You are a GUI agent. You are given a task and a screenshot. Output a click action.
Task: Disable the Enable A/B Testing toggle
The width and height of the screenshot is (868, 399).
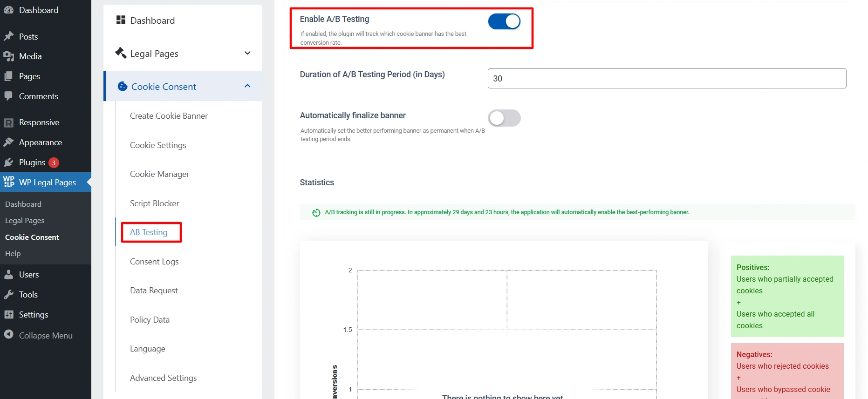[504, 21]
